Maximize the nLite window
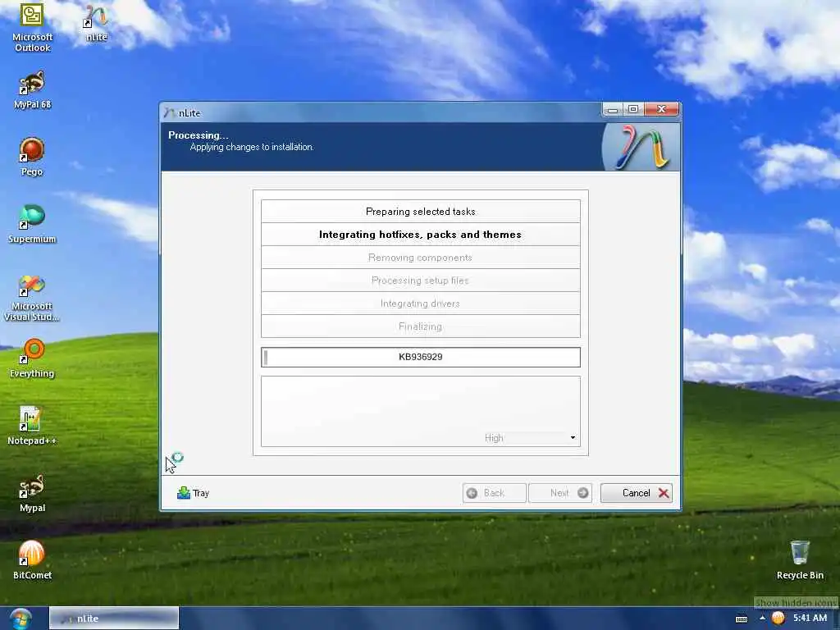The height and width of the screenshot is (630, 840). tap(632, 109)
